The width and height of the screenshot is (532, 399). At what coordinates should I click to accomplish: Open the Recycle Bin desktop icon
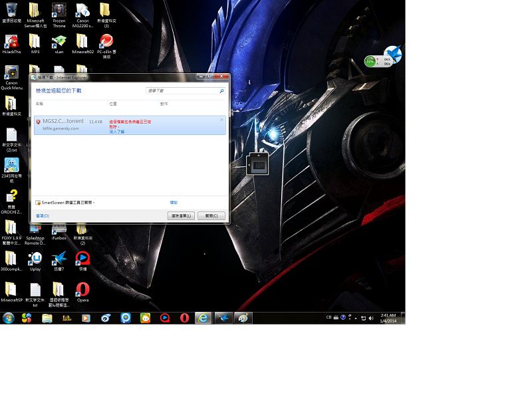pos(11,13)
